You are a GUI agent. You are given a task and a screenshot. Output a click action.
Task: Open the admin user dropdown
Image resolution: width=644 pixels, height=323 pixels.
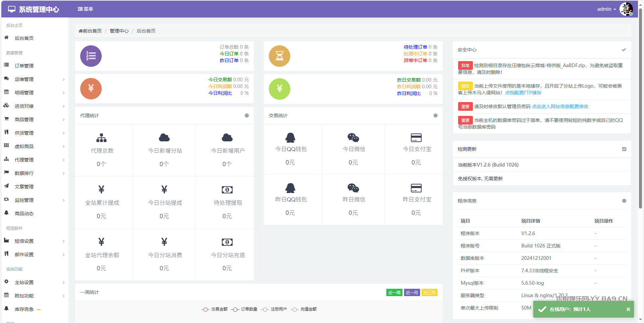click(x=606, y=9)
